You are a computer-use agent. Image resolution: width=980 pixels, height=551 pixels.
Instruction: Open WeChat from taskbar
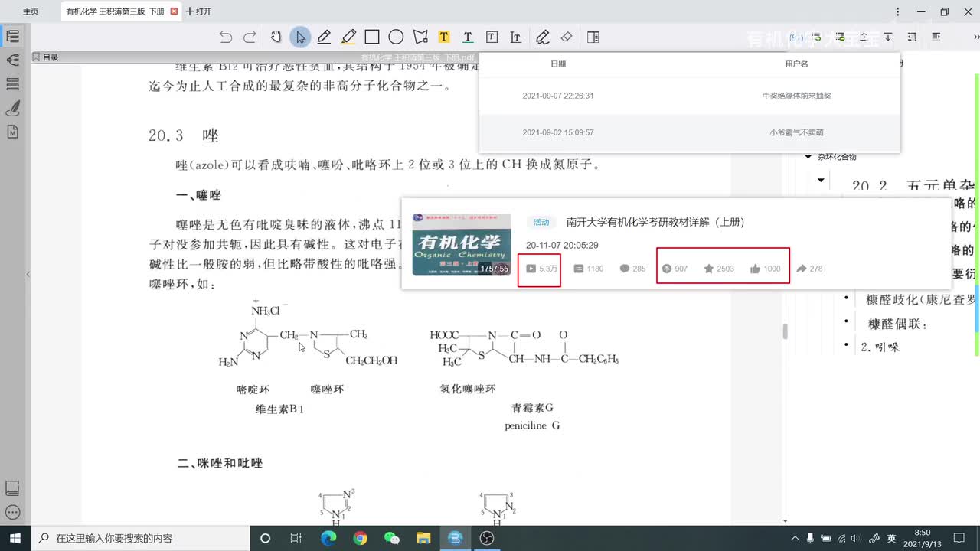pos(391,538)
